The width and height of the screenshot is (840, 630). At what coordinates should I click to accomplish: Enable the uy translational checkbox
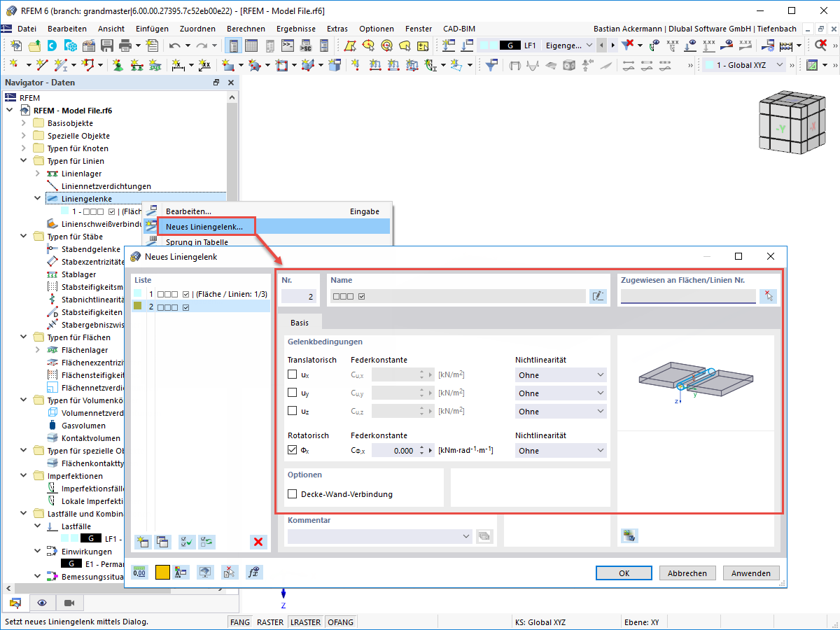point(293,393)
